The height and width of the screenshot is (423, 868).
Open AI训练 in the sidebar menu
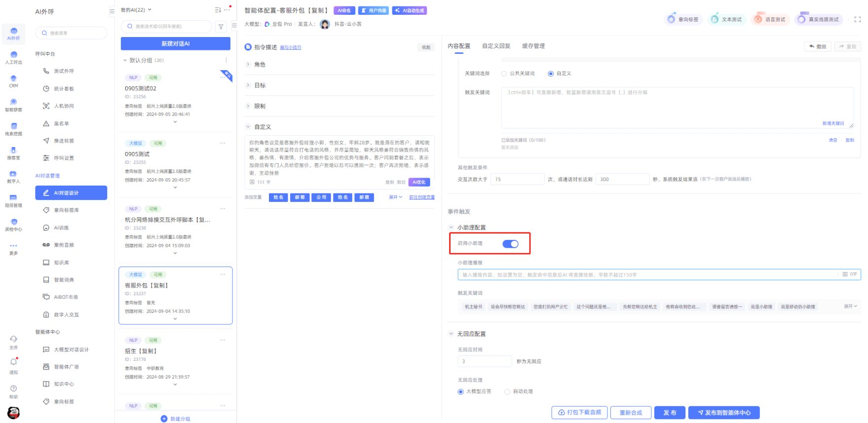[x=61, y=228]
